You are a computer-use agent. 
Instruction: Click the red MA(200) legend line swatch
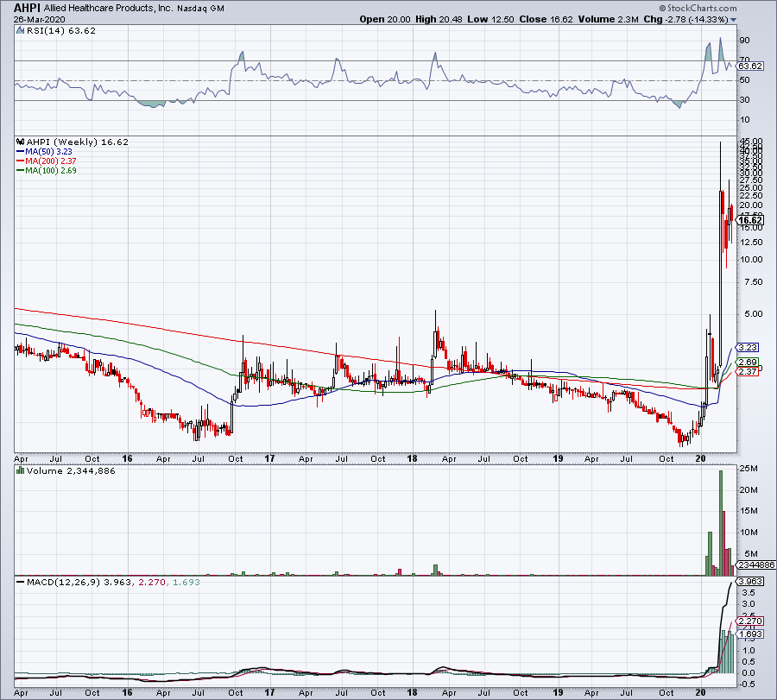21,161
